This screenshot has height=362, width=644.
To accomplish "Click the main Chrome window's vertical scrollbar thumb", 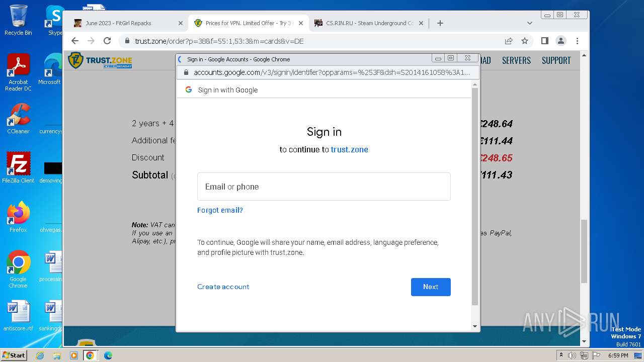I will [584, 251].
